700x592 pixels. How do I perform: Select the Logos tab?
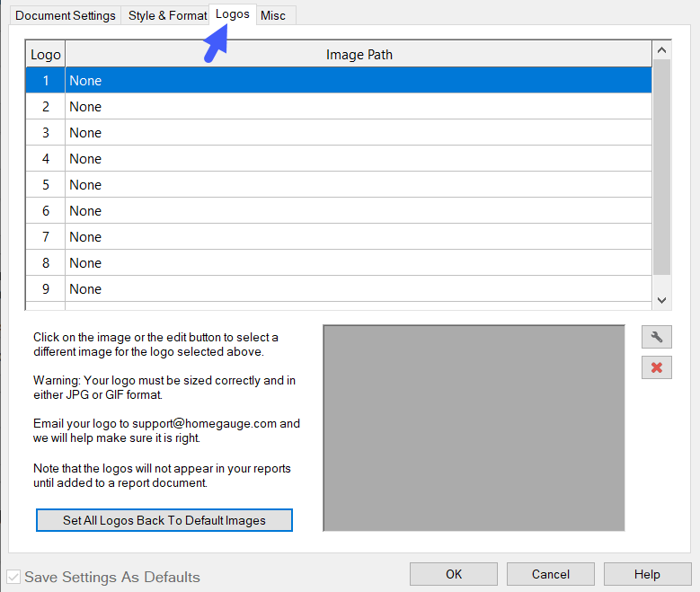click(232, 14)
